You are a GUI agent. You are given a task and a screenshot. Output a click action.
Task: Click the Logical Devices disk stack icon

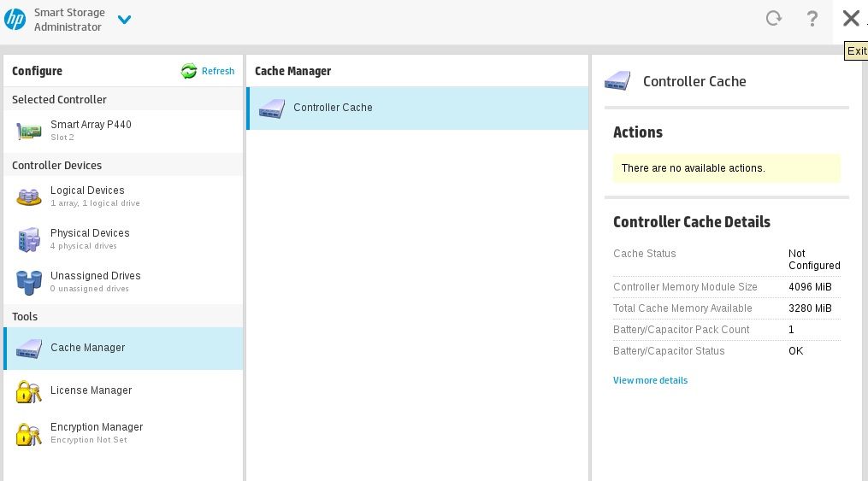pyautogui.click(x=29, y=197)
